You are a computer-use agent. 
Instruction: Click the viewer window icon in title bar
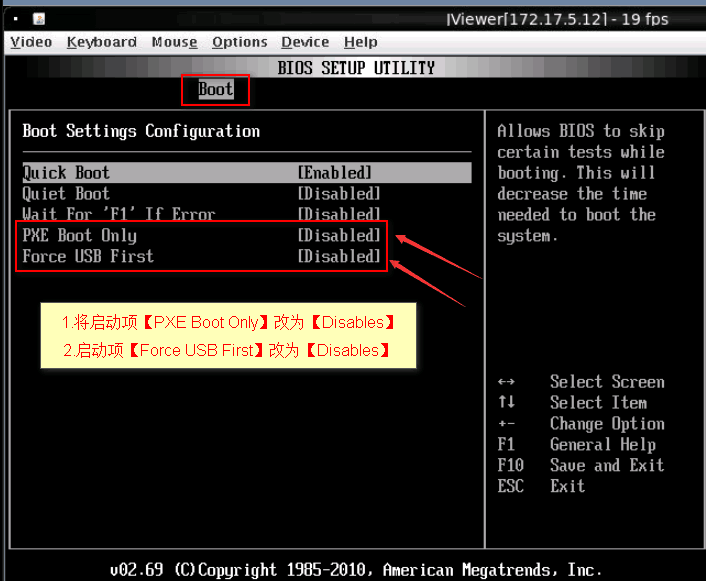38,19
